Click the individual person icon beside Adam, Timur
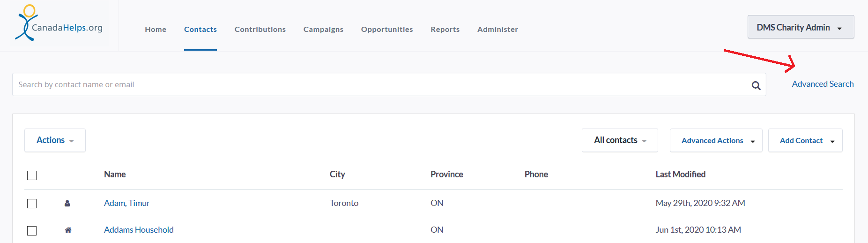The width and height of the screenshot is (868, 243). (67, 203)
